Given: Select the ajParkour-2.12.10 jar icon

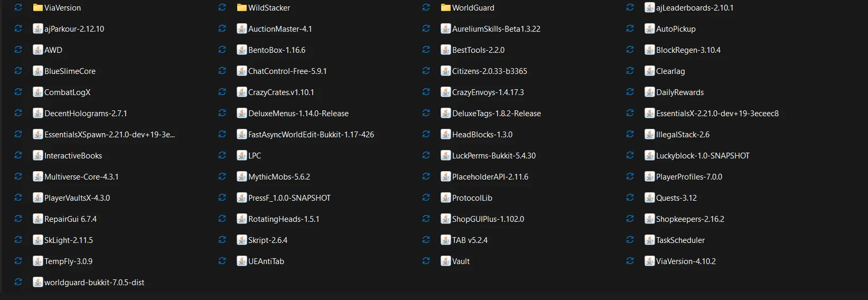Looking at the screenshot, I should [38, 29].
